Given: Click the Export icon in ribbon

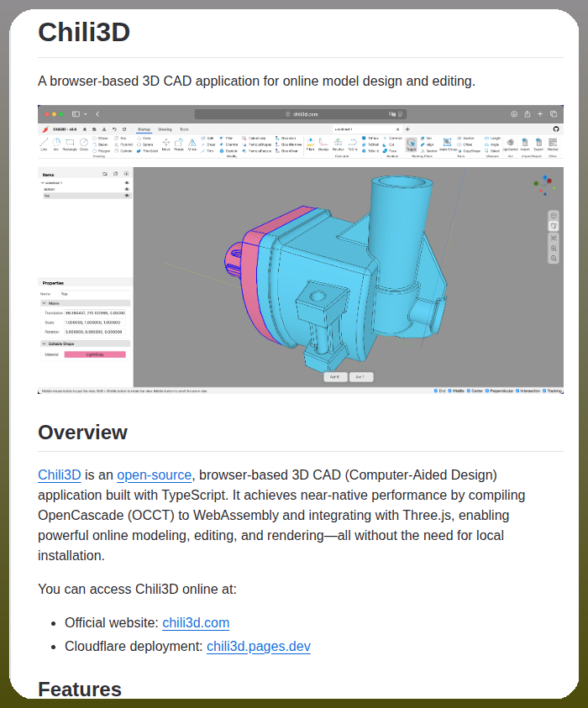Looking at the screenshot, I should pyautogui.click(x=538, y=144).
